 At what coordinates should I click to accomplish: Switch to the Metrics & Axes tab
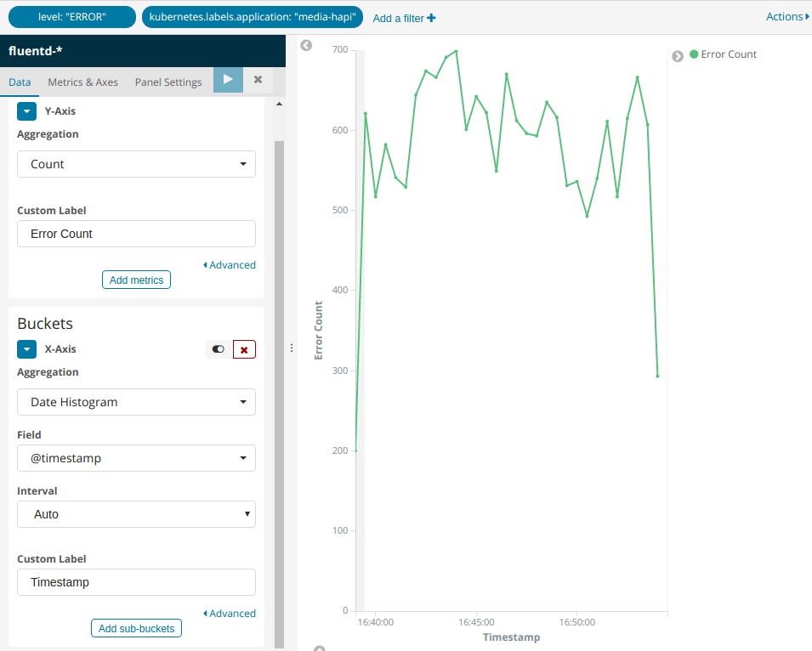(x=82, y=82)
